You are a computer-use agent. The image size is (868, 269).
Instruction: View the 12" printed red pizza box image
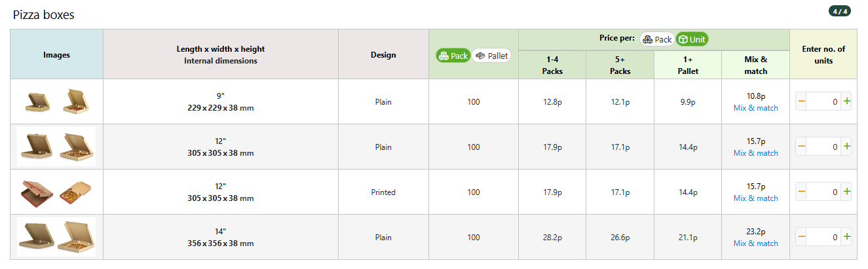coord(36,192)
